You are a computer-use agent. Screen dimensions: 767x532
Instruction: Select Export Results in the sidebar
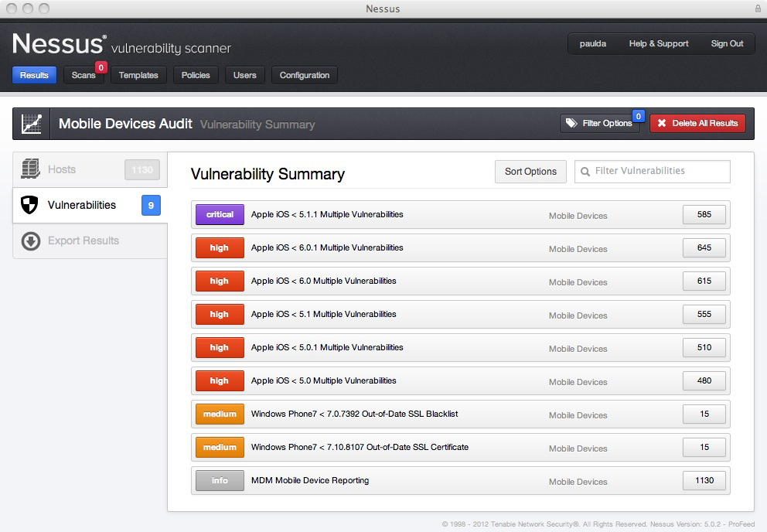(90, 240)
